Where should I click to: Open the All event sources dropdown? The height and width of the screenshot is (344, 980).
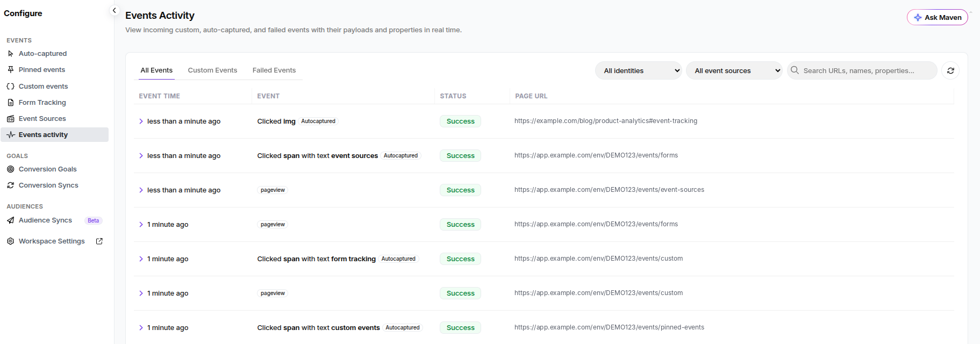(734, 70)
